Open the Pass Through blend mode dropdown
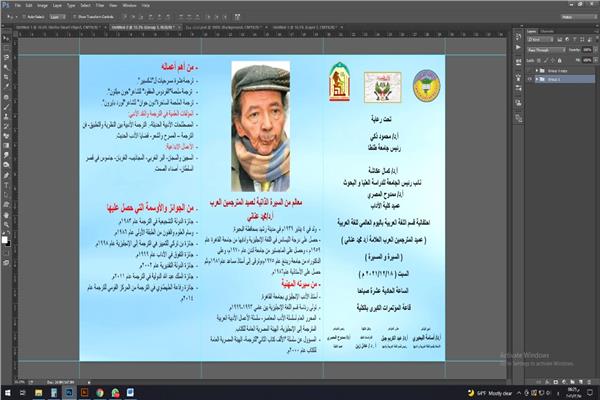This screenshot has width=600, height=400. click(546, 50)
